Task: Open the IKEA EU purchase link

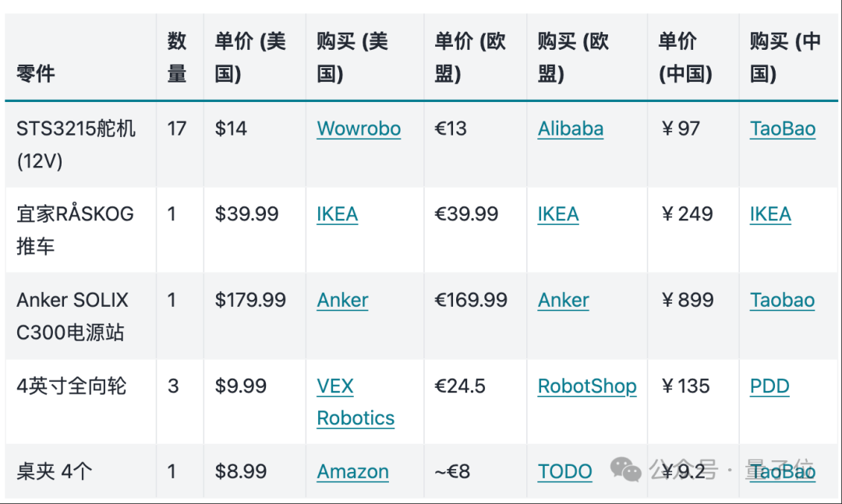Action: (x=557, y=214)
